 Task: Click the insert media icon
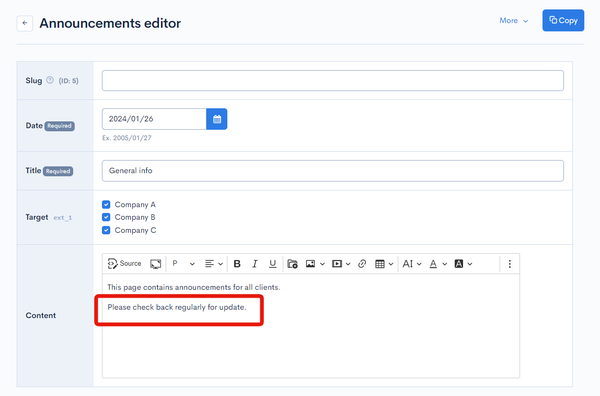point(337,264)
